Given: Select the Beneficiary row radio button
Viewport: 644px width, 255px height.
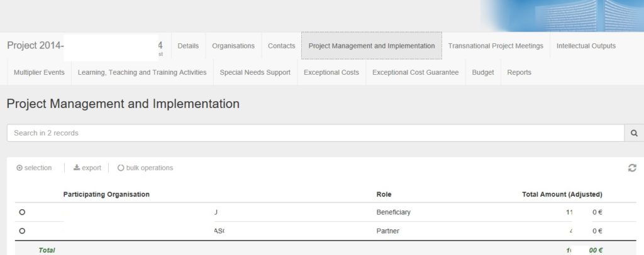Looking at the screenshot, I should click(22, 212).
